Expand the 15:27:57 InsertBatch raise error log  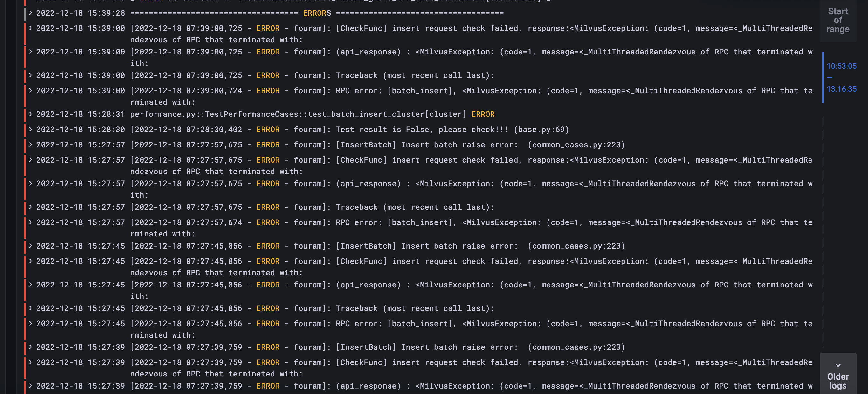pos(30,144)
